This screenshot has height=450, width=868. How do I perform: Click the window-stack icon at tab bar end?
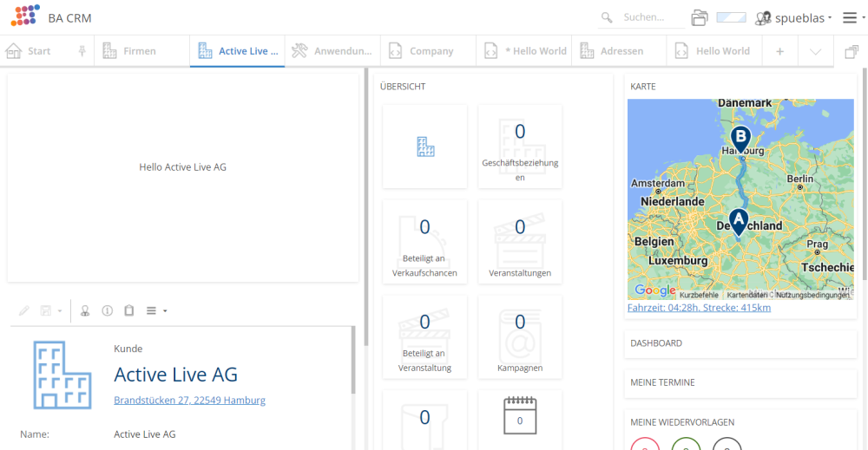851,51
